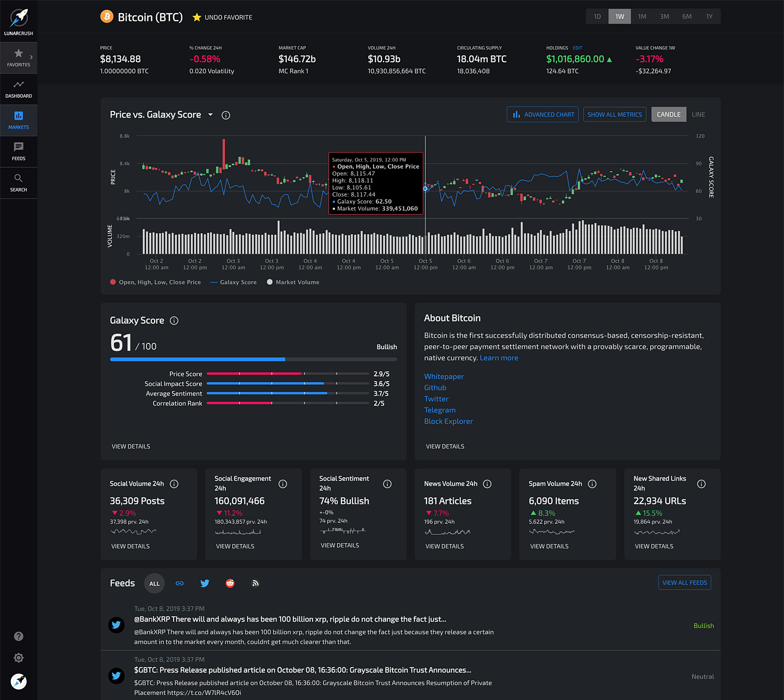This screenshot has height=700, width=784.
Task: Switch chart to Line mode
Action: point(699,114)
